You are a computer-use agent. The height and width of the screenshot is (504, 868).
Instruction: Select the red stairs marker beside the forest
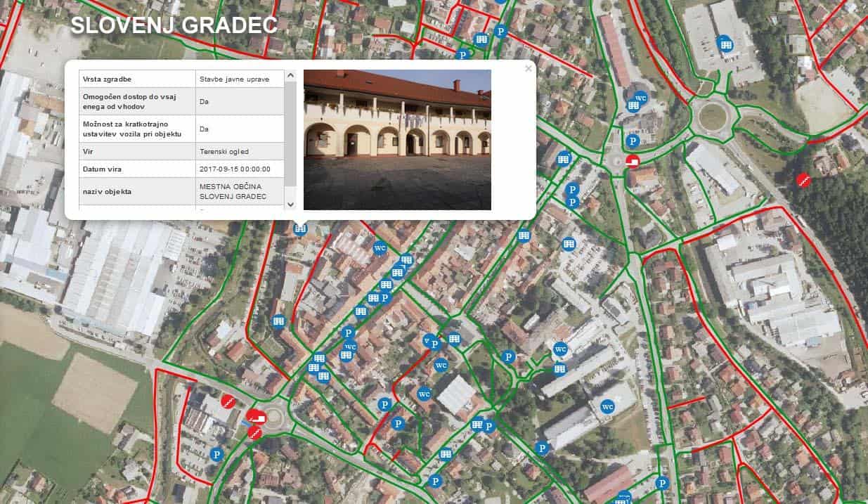(803, 180)
